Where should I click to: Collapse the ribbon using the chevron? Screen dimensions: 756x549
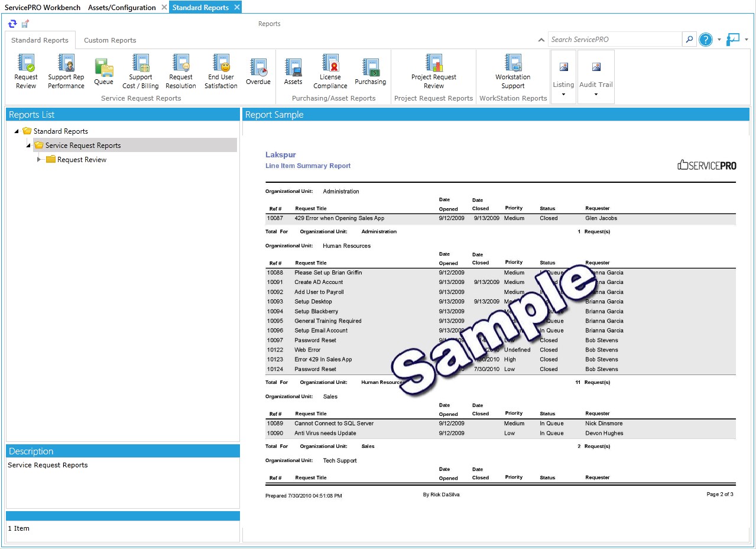(541, 40)
